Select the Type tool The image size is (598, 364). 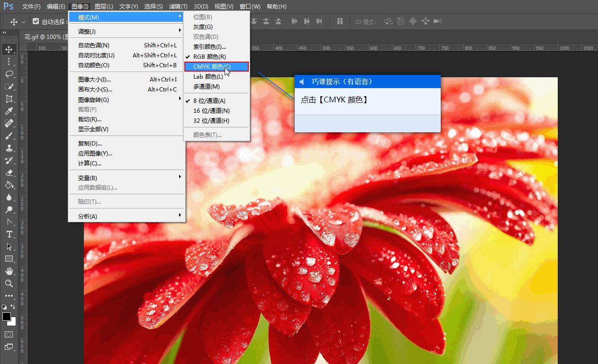point(9,234)
